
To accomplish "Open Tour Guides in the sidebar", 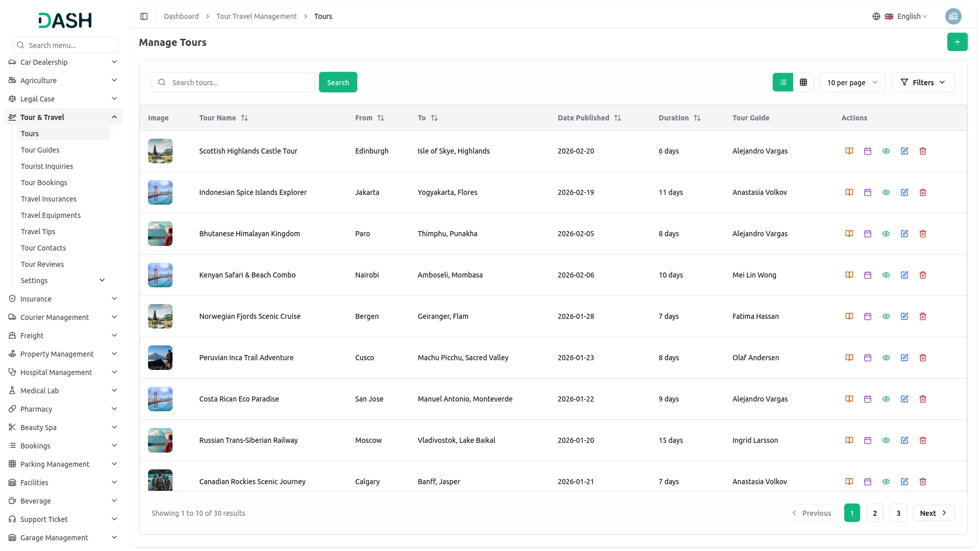I will click(x=40, y=150).
